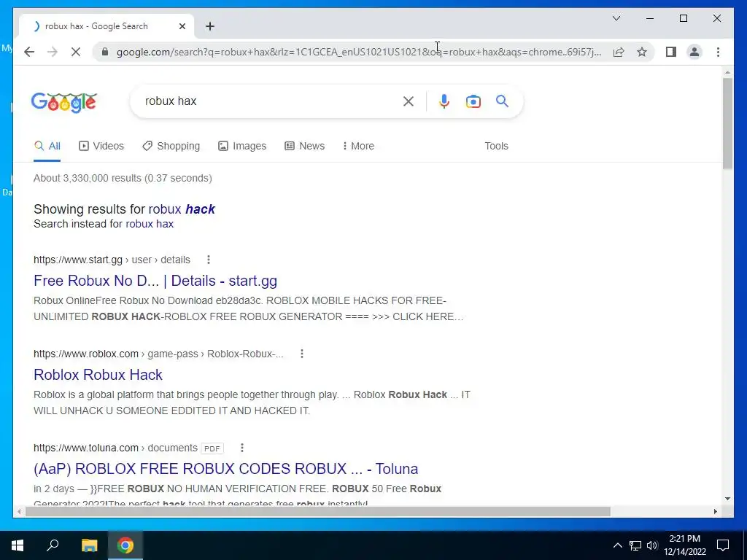Search instead for robux hax
The width and height of the screenshot is (747, 560).
coord(150,224)
